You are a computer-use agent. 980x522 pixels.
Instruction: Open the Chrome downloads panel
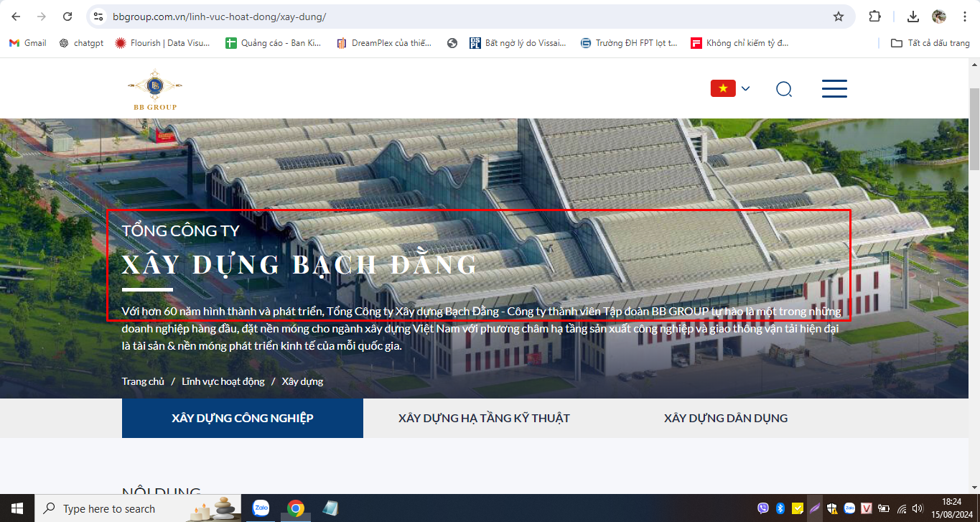pyautogui.click(x=913, y=17)
